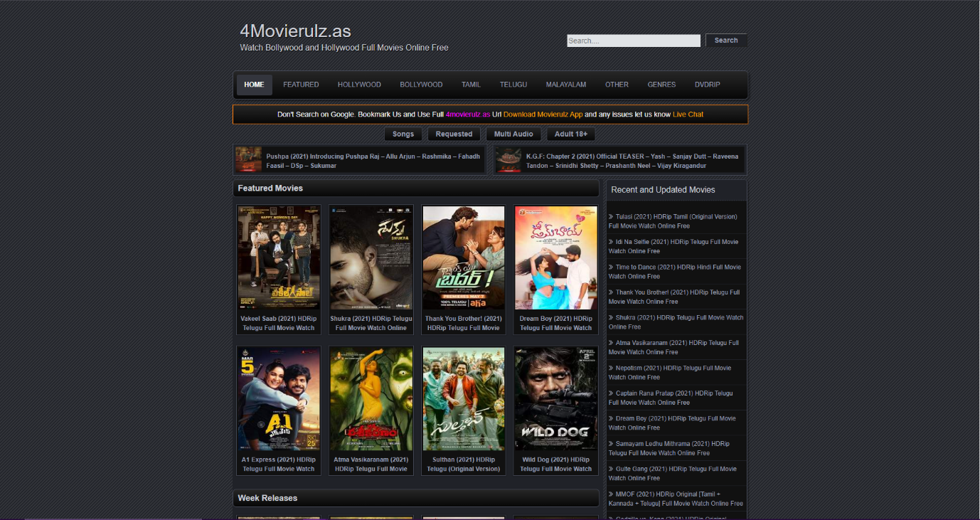Open Idi Na Selfie (2021) in recent list

point(673,246)
